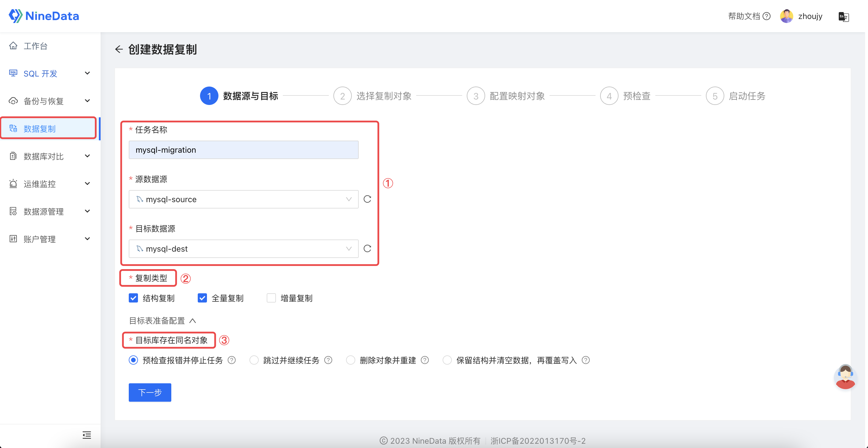Click the 预检查 step label

[637, 96]
